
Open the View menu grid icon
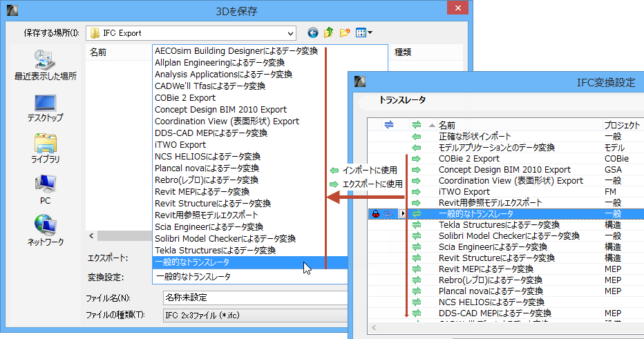[364, 33]
